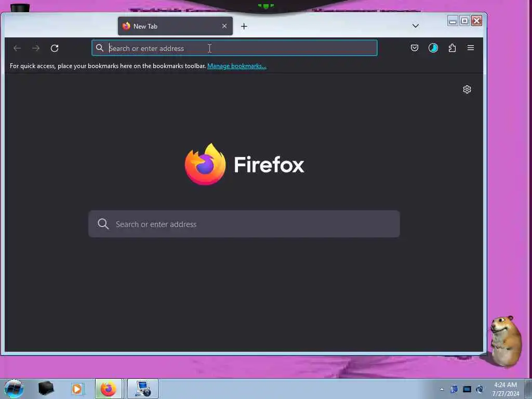The image size is (532, 399).
Task: Open the Windows Start menu orb
Action: 14,389
